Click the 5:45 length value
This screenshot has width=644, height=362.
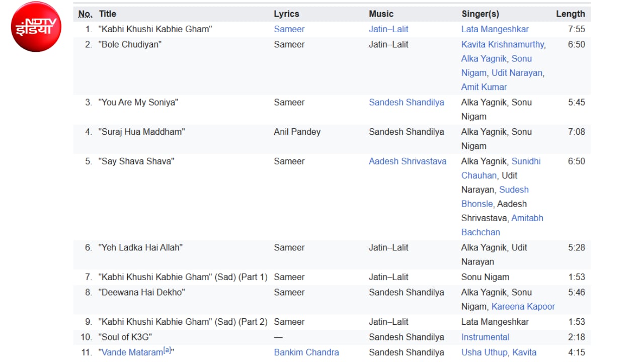(577, 102)
